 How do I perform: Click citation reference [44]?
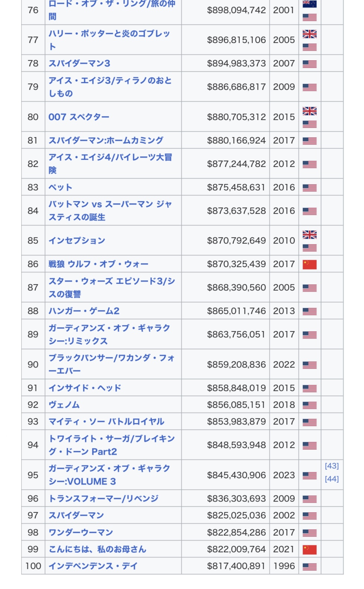pos(331,479)
